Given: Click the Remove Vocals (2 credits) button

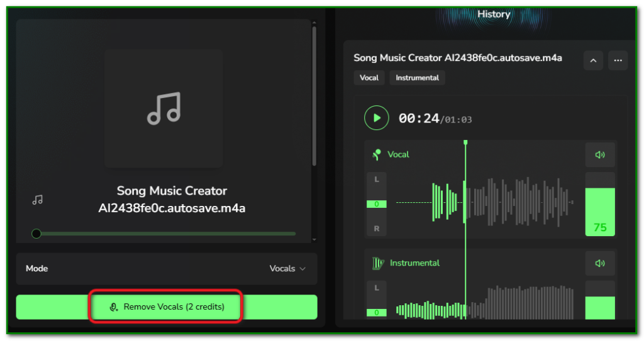Looking at the screenshot, I should (x=167, y=307).
